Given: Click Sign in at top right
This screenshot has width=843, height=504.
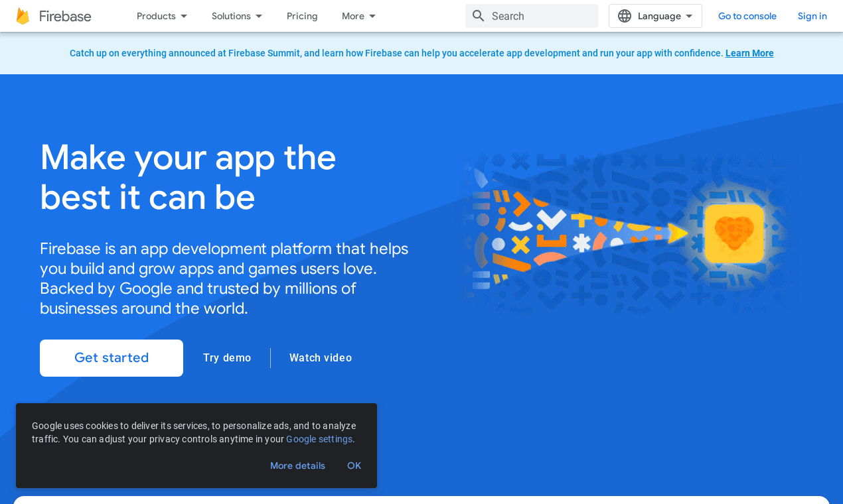Looking at the screenshot, I should click(812, 15).
